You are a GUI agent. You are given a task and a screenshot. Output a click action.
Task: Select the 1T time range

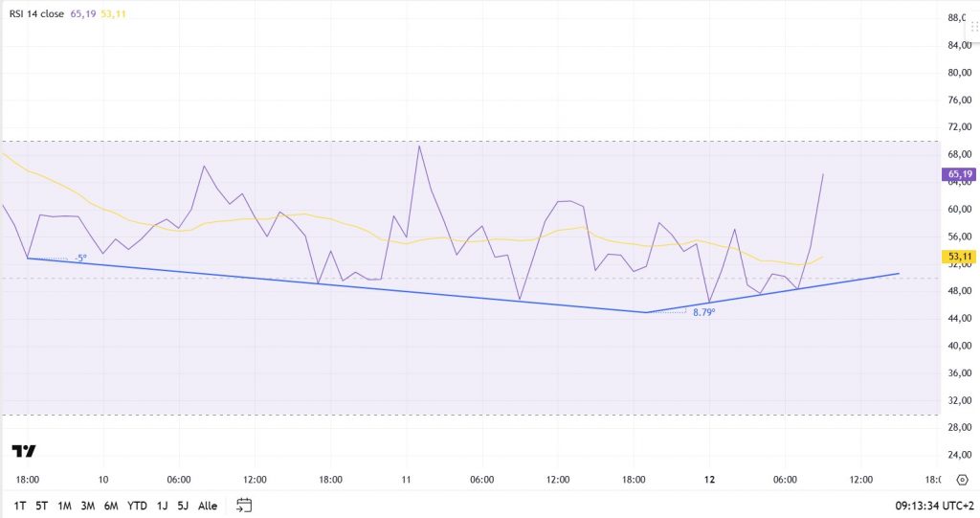[x=19, y=506]
